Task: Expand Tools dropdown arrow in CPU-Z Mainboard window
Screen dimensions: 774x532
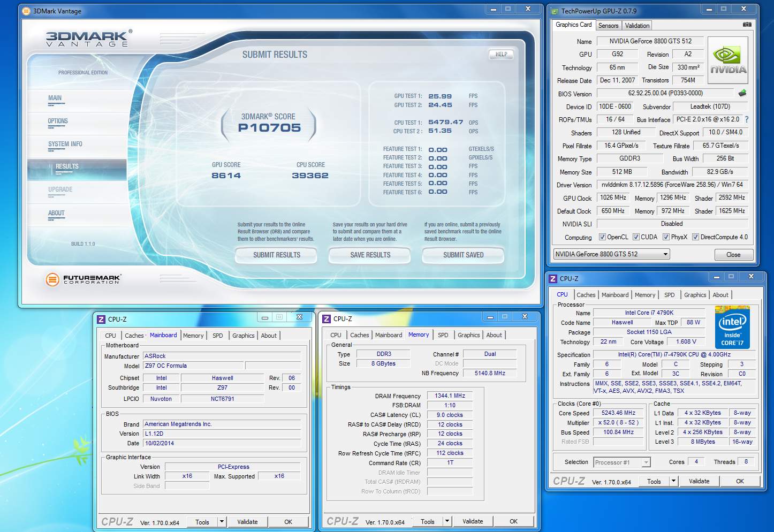Action: 222,522
